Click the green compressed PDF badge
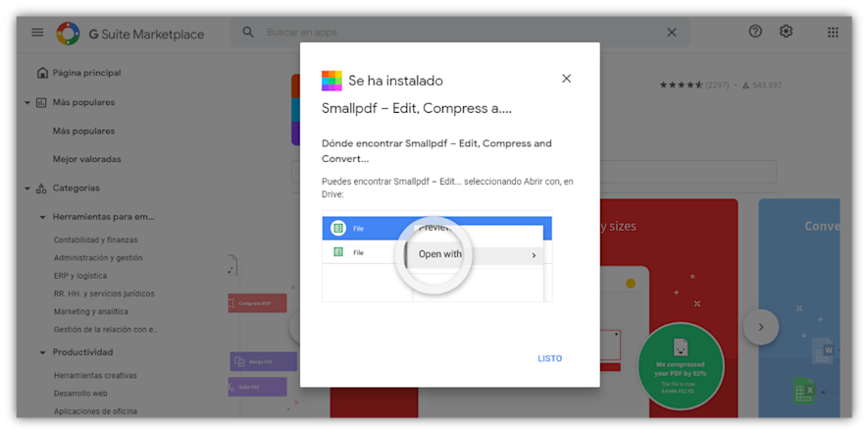This screenshot has height=434, width=868. coord(681,364)
